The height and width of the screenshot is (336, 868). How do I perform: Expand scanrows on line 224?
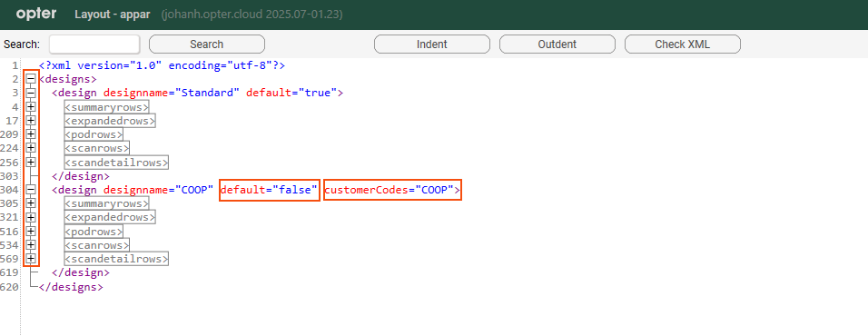(x=31, y=148)
